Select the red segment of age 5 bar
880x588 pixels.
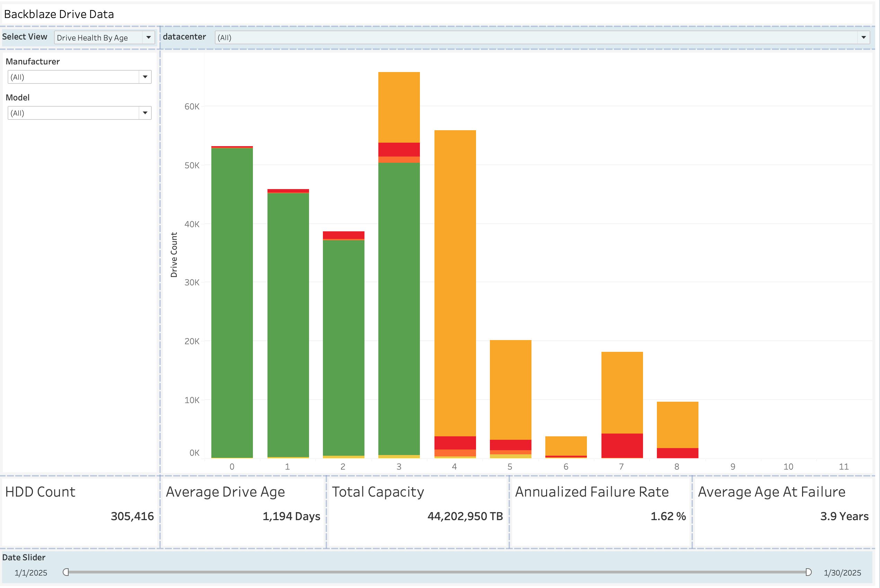tap(511, 445)
